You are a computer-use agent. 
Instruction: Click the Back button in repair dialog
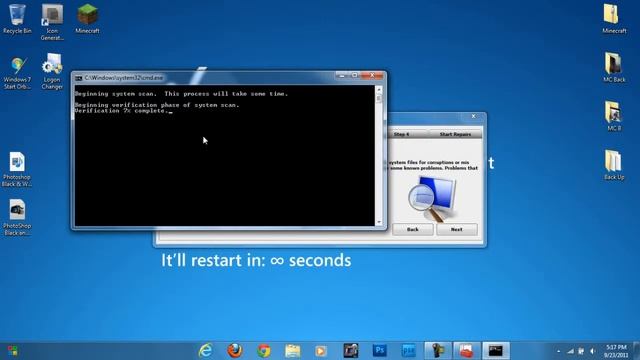click(413, 229)
